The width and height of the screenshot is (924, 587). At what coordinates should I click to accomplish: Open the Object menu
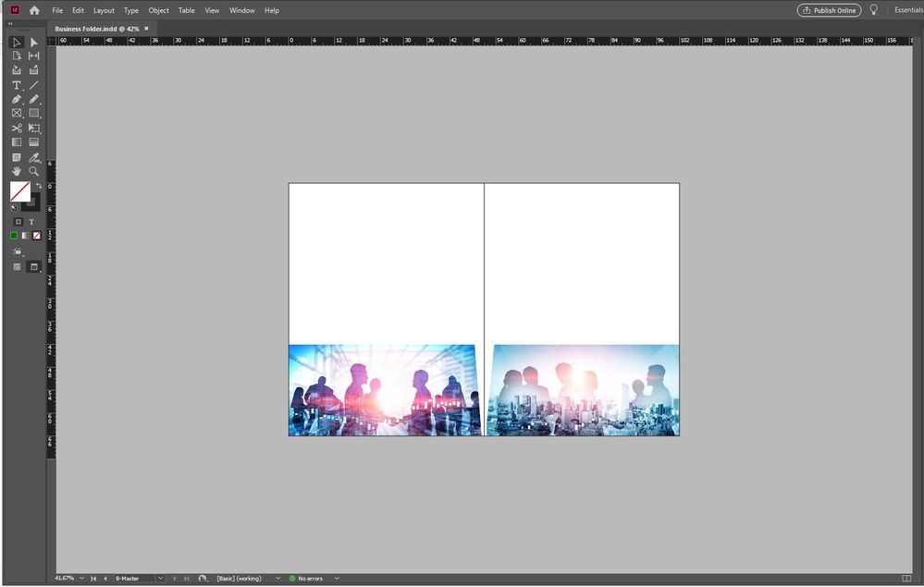pos(158,10)
